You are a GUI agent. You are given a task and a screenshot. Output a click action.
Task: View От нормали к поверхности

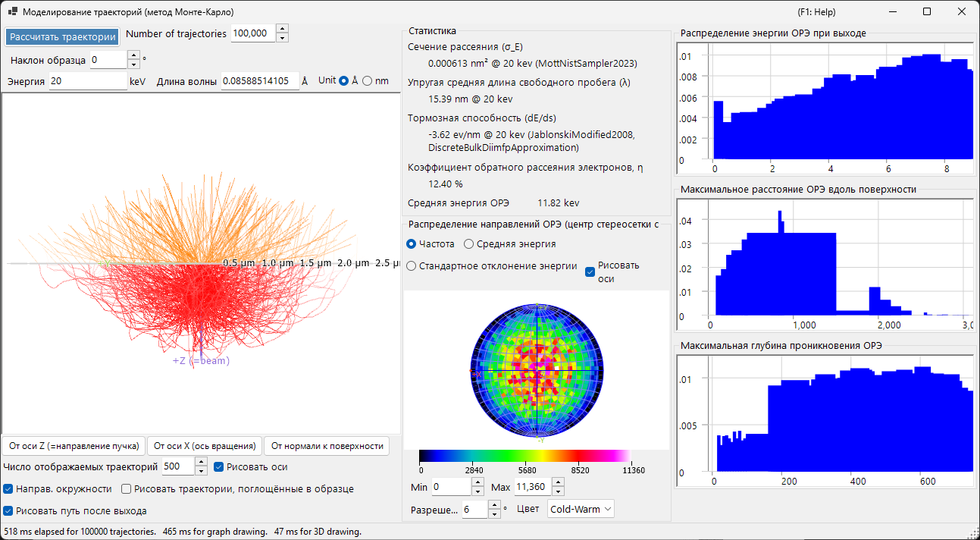point(327,446)
